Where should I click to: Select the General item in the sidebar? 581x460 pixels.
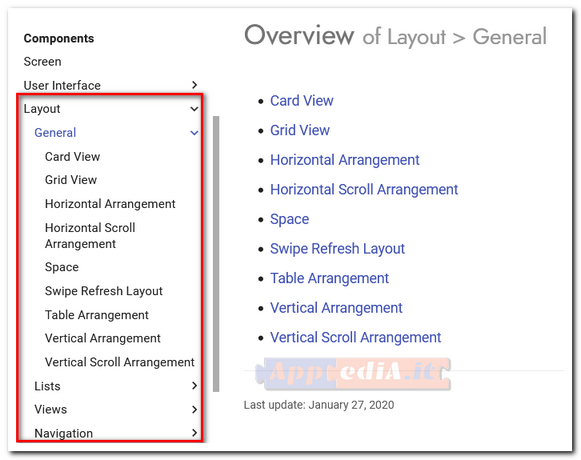[x=55, y=133]
